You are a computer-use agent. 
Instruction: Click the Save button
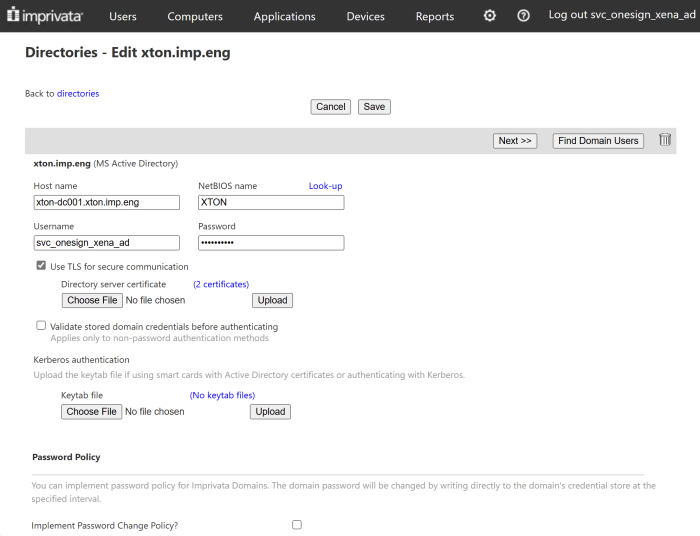pyautogui.click(x=374, y=107)
